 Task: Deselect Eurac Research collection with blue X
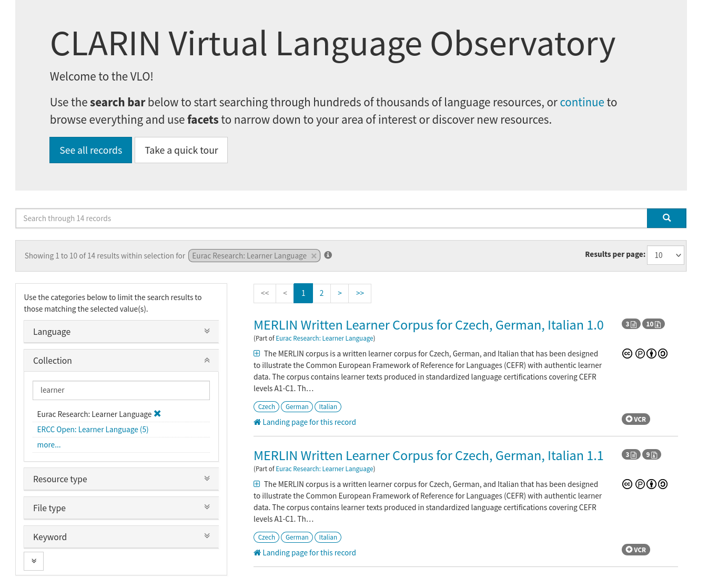pos(157,414)
